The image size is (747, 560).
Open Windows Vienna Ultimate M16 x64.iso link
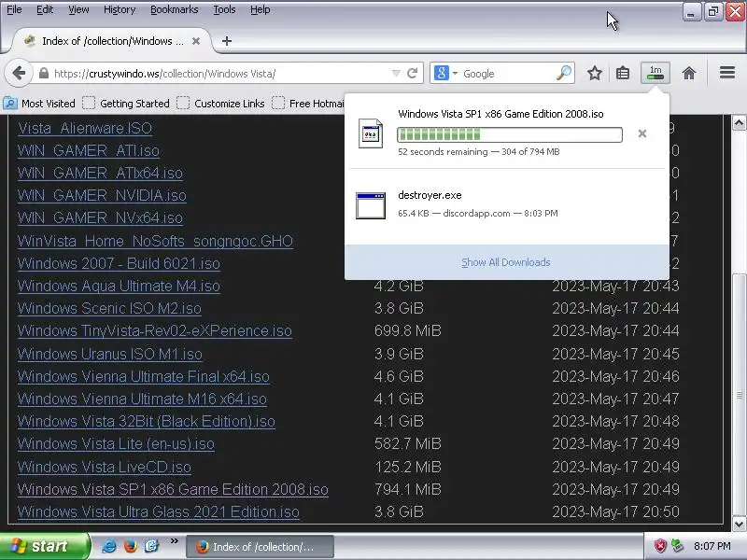point(142,399)
